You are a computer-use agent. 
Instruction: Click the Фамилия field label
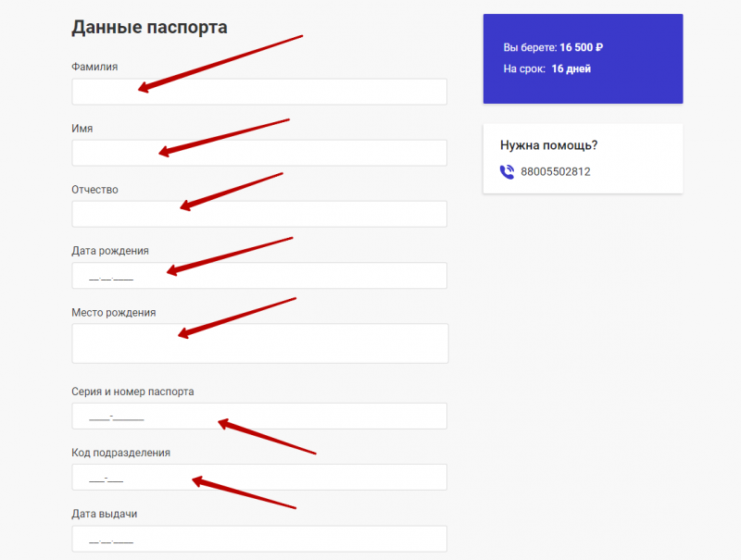tap(94, 67)
